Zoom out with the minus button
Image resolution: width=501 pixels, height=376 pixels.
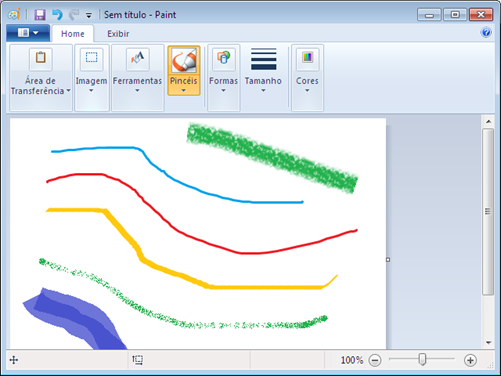pyautogui.click(x=375, y=360)
